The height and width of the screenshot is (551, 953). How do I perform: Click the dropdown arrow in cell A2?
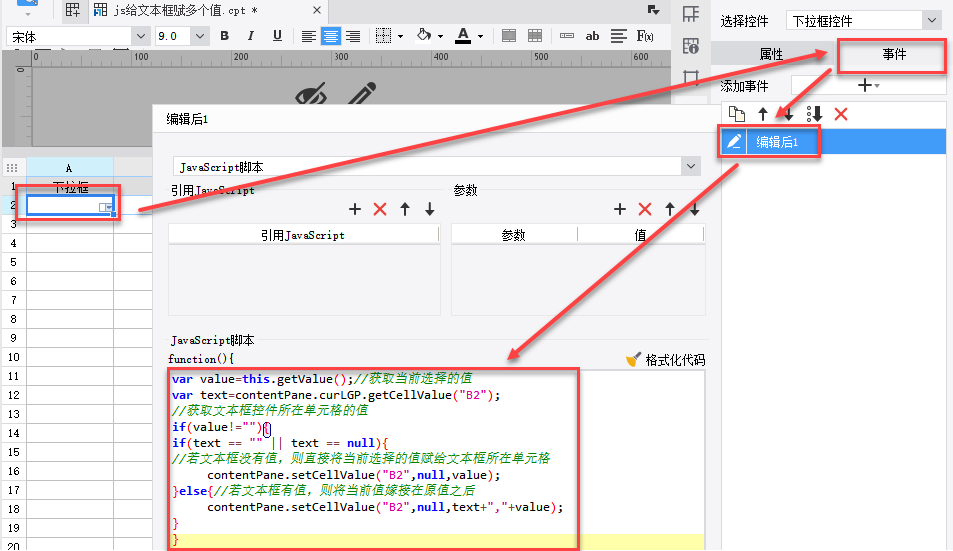click(109, 207)
